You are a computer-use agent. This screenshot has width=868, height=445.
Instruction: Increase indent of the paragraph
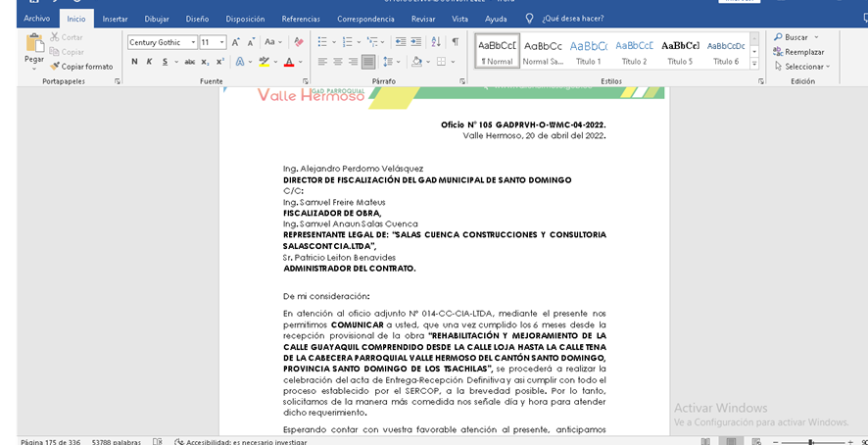[416, 42]
